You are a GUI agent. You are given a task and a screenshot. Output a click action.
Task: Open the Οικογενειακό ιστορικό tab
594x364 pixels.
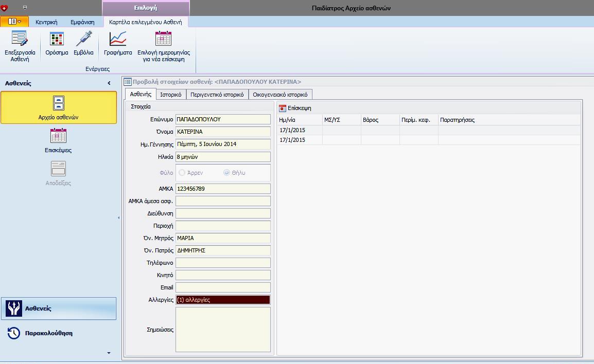point(280,95)
